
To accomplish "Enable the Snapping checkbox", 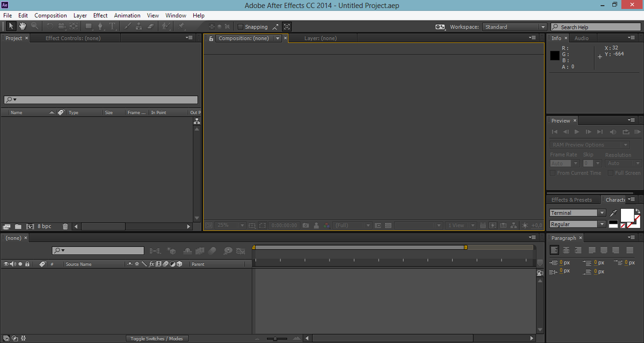I will tap(240, 27).
